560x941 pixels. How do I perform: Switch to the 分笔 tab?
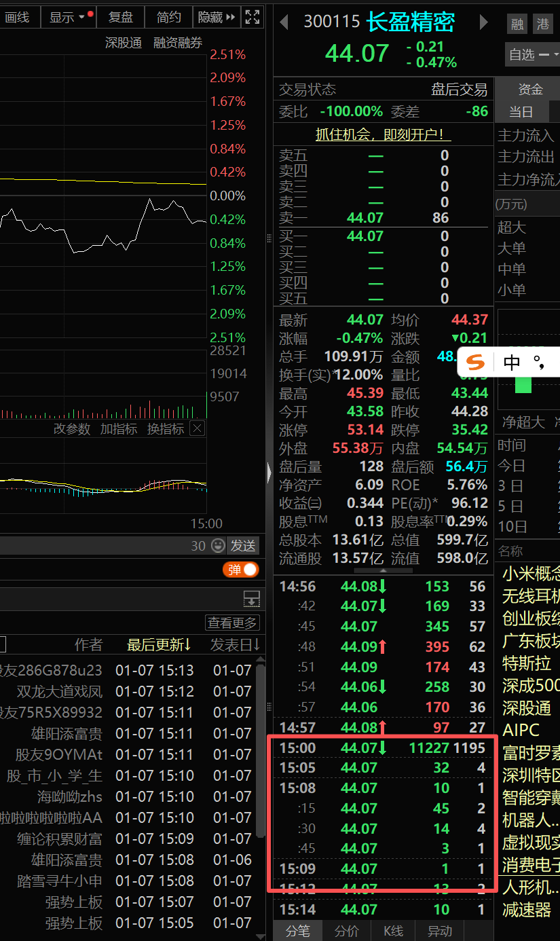(x=297, y=930)
